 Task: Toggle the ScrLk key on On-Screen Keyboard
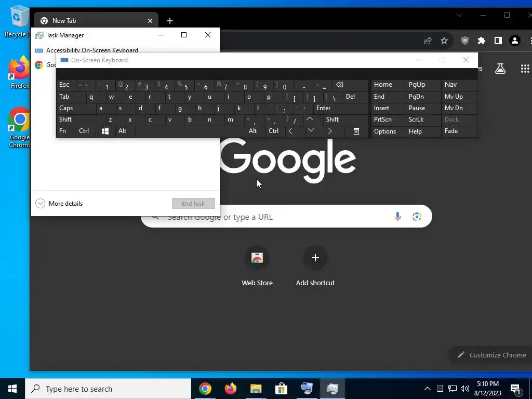[423, 119]
